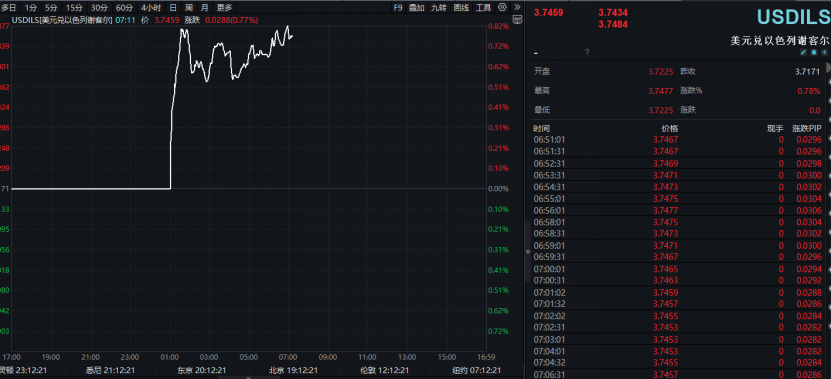Click the 昨收 previous close 3.7171
This screenshot has width=831, height=379.
point(808,71)
